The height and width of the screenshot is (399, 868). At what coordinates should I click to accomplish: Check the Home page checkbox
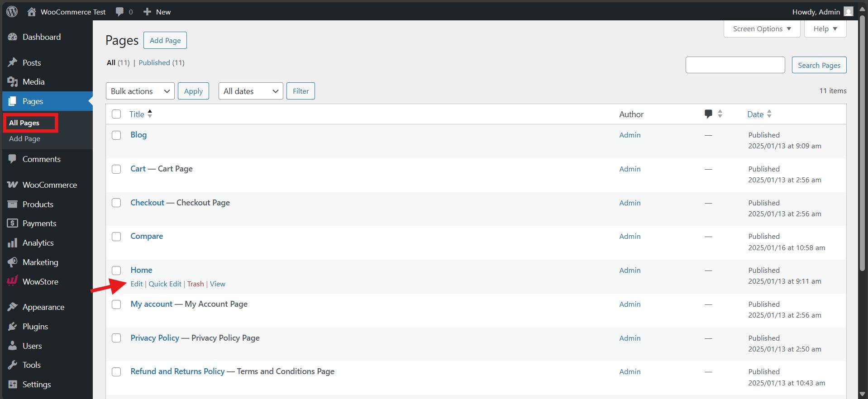pyautogui.click(x=116, y=271)
